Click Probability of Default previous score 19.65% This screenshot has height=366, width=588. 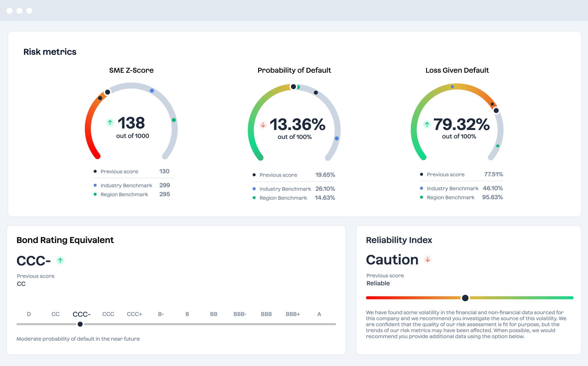[325, 175]
